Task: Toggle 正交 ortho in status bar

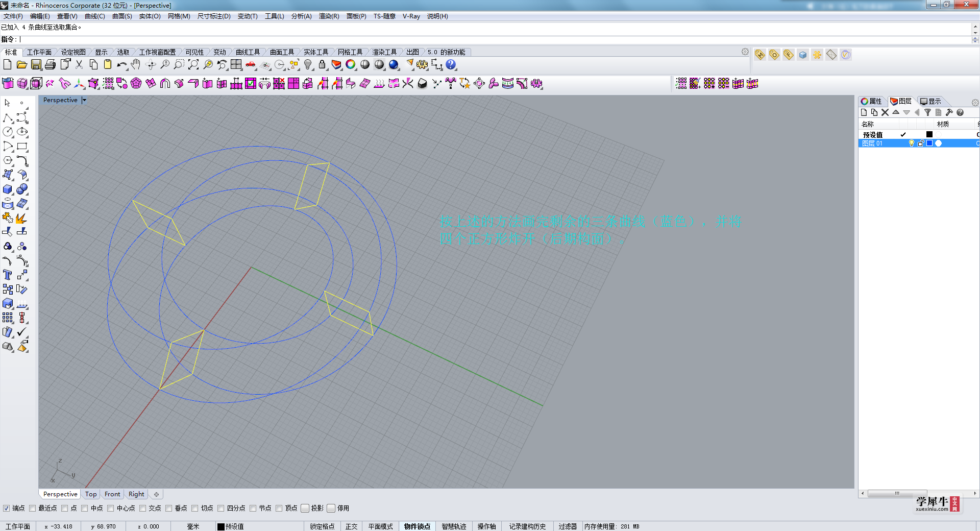Action: point(352,526)
